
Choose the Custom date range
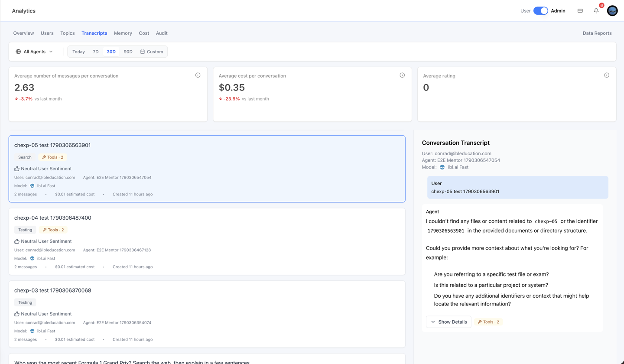click(152, 52)
